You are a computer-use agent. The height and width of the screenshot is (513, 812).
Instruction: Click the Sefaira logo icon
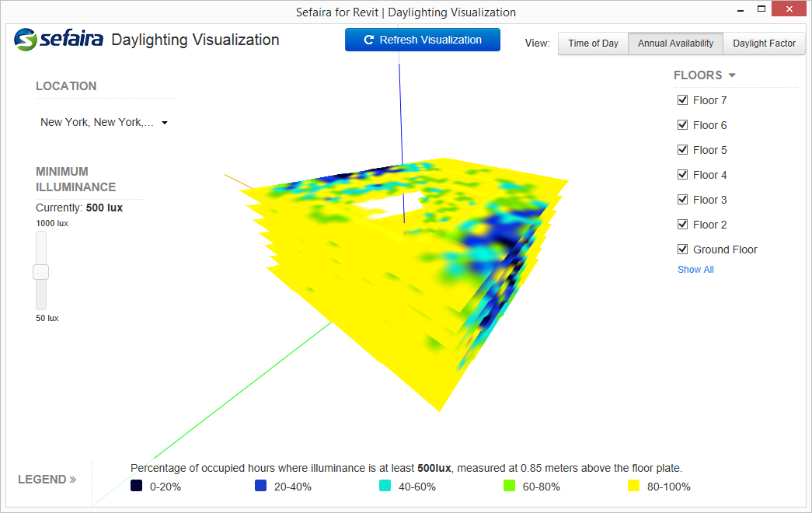click(26, 40)
